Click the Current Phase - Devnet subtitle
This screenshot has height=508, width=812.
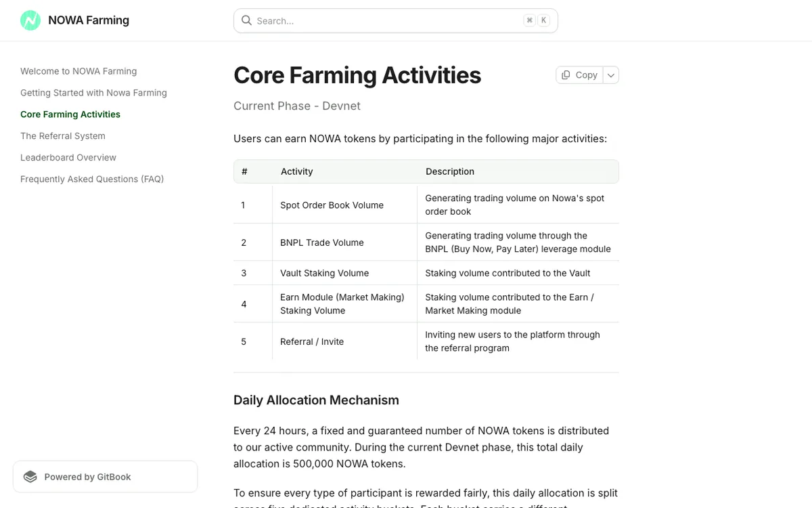pyautogui.click(x=297, y=106)
